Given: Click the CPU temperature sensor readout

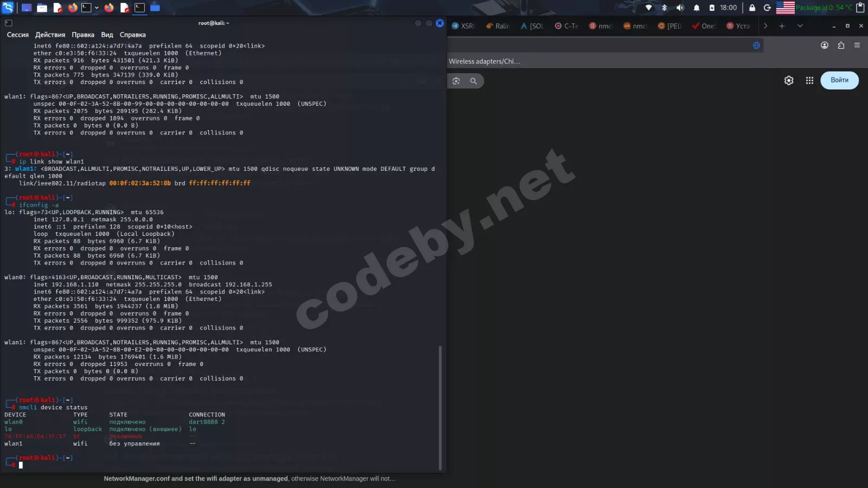Looking at the screenshot, I should click(x=824, y=8).
